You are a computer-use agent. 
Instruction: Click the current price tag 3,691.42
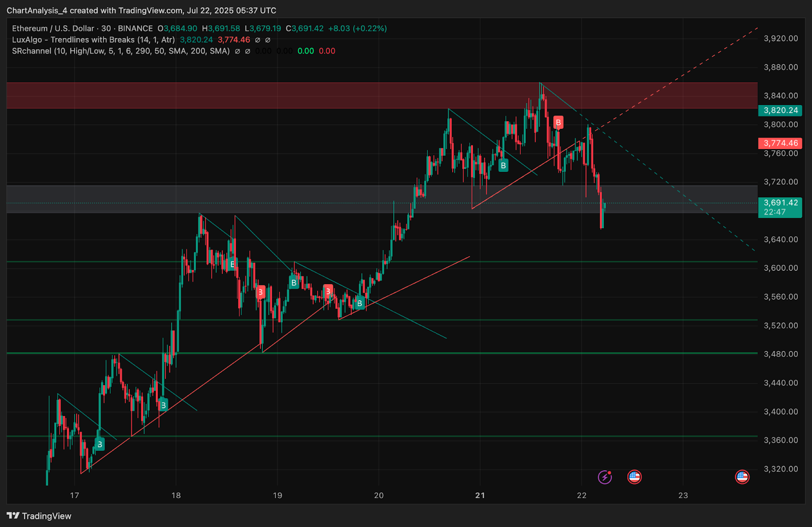click(780, 202)
